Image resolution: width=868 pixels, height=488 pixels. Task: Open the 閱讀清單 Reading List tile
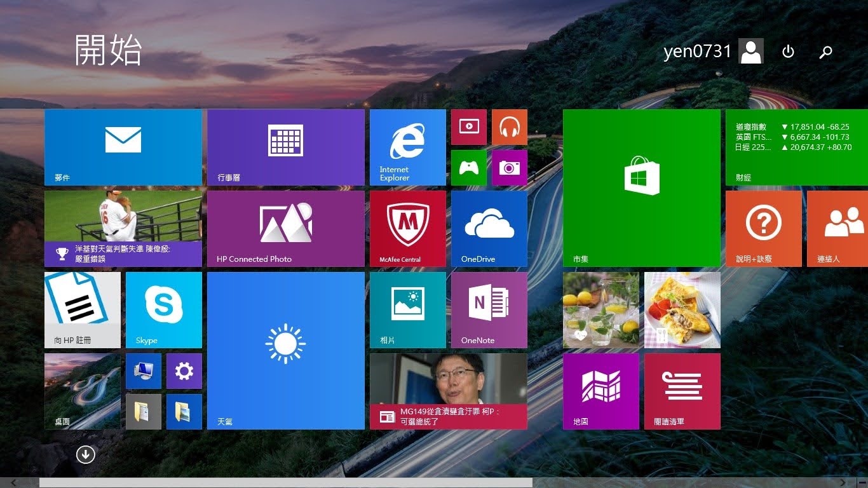click(x=682, y=391)
